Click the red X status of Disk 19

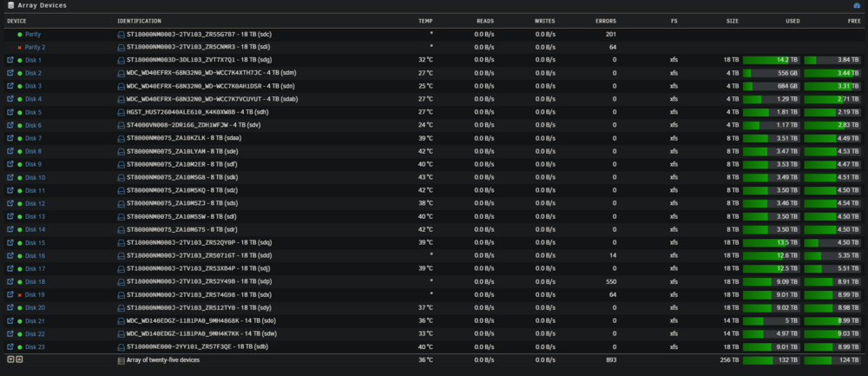(19, 295)
